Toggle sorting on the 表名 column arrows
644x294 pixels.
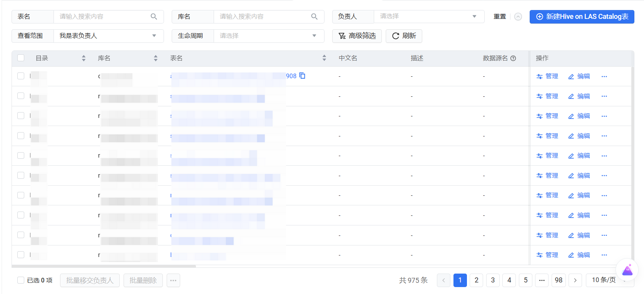click(x=324, y=58)
